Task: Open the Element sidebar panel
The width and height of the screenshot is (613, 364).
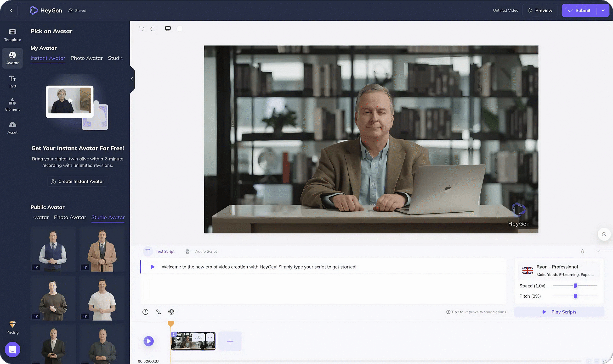Action: coord(12,105)
